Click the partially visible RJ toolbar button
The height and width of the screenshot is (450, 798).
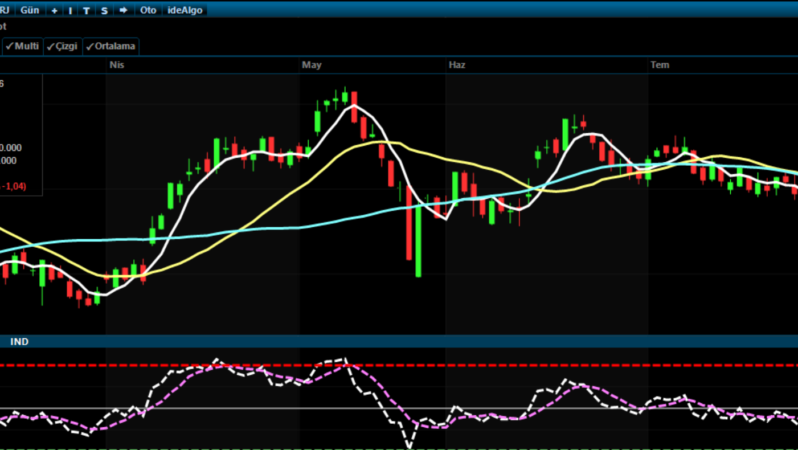click(5, 10)
